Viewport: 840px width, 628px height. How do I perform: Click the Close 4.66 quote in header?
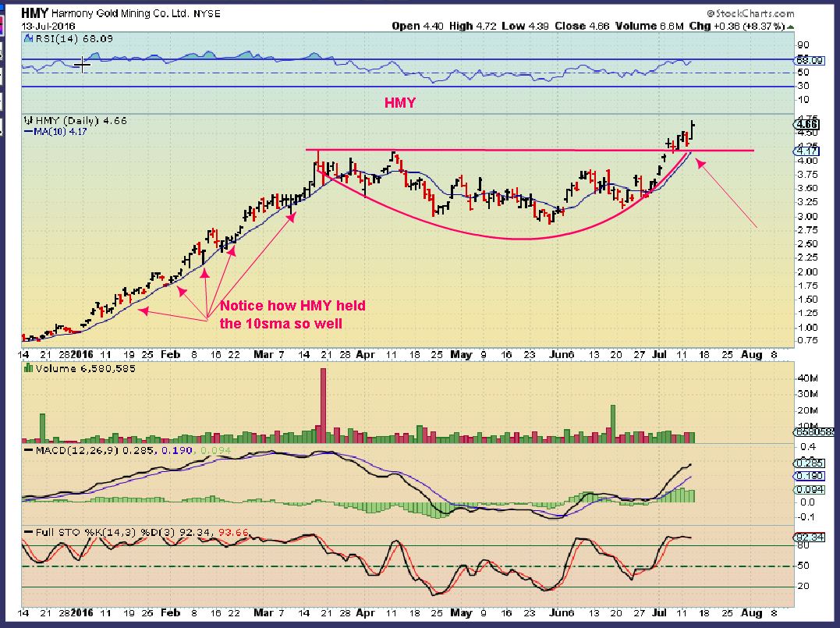pyautogui.click(x=582, y=26)
